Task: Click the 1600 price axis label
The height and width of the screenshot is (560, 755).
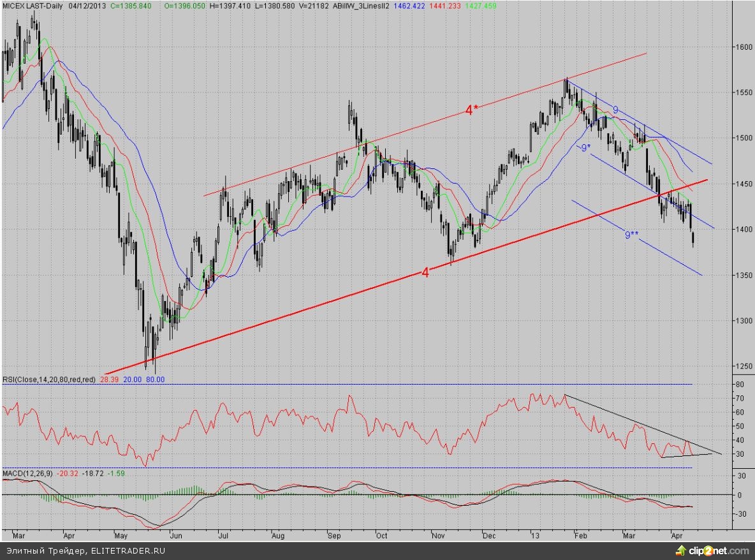Action: tap(741, 47)
